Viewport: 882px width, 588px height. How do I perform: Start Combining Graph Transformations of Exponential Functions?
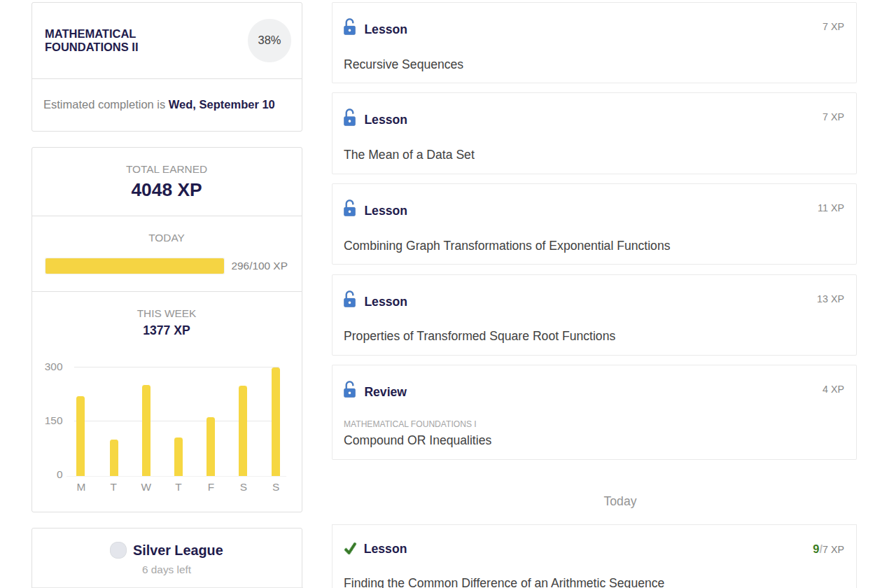(x=507, y=246)
